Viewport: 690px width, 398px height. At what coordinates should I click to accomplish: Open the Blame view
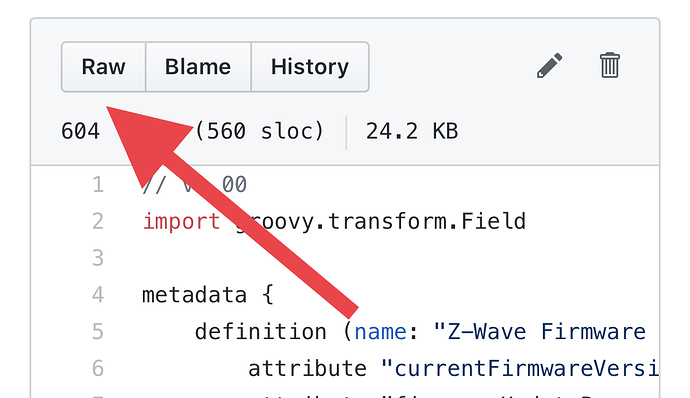click(x=198, y=67)
